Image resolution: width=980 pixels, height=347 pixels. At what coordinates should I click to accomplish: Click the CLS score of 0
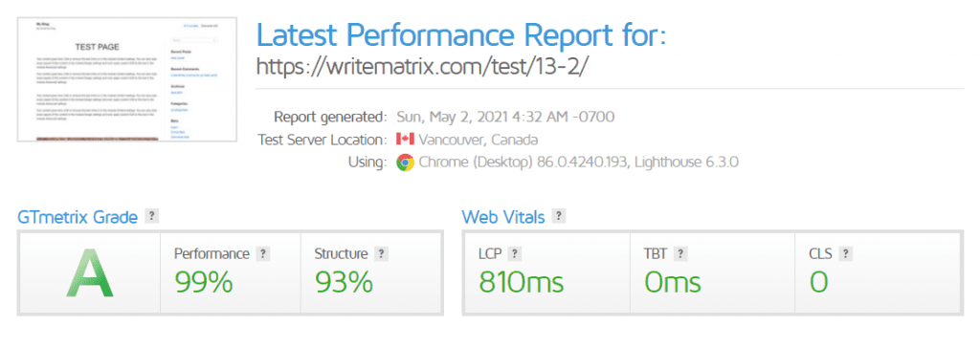pyautogui.click(x=819, y=282)
